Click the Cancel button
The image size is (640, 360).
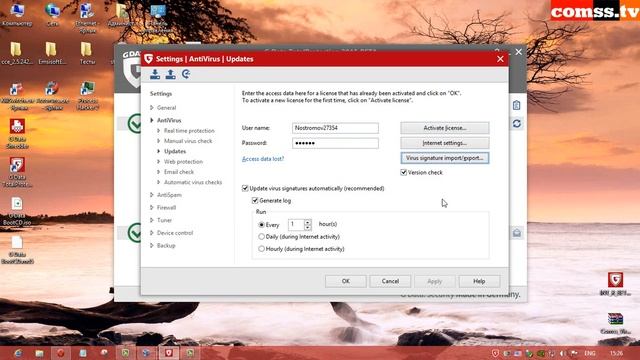(x=390, y=281)
